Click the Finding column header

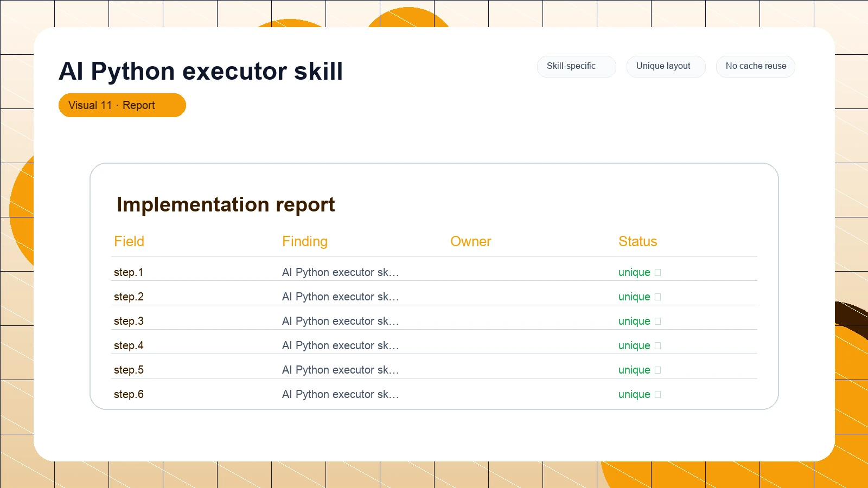(x=305, y=241)
